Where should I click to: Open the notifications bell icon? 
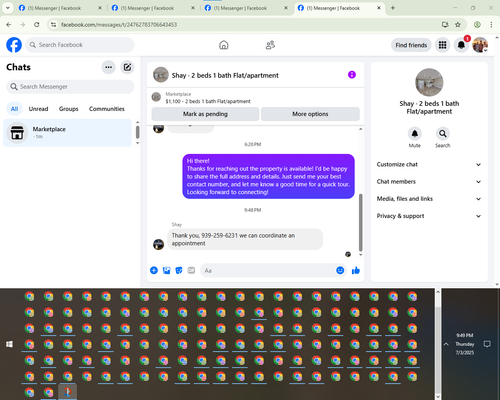[461, 45]
